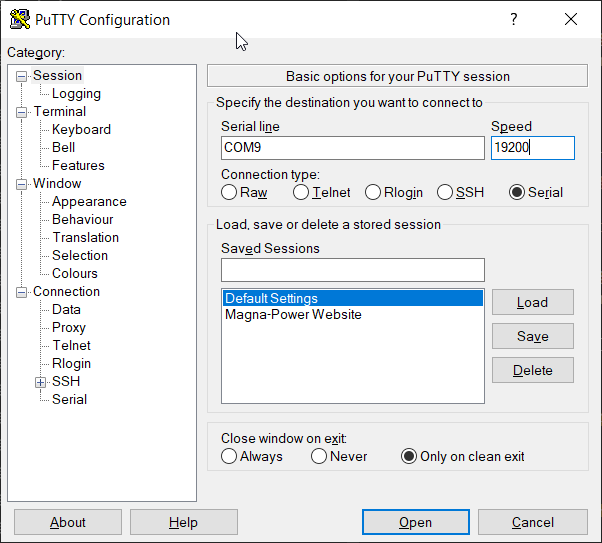Click the About button
The image size is (602, 543).
[x=68, y=522]
